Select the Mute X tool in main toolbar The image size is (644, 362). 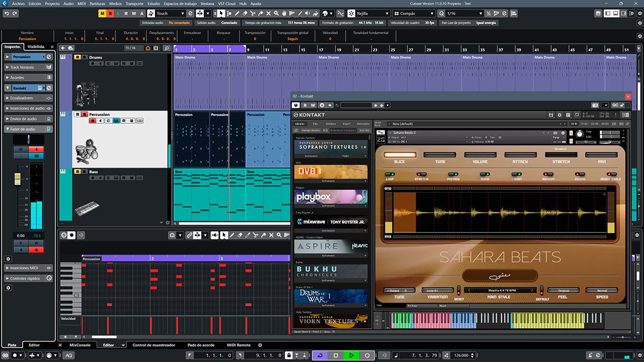(x=268, y=13)
